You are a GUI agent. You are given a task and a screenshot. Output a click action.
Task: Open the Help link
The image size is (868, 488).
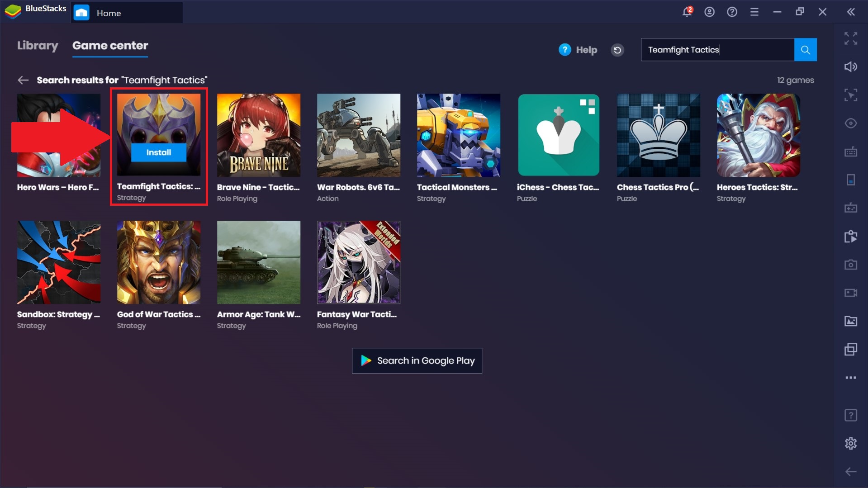578,50
